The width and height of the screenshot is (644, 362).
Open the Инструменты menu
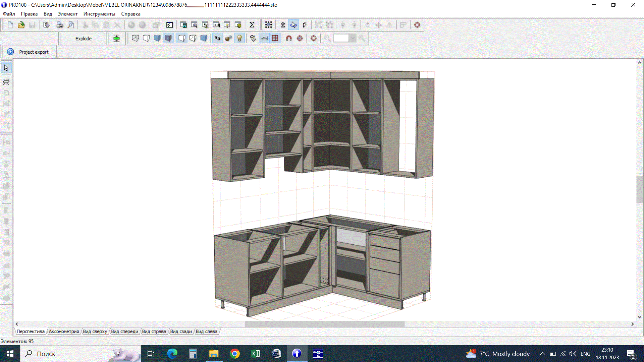(99, 14)
